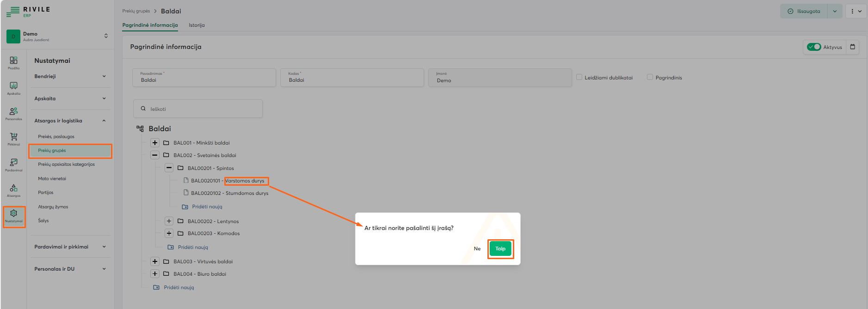Confirm deletion with the Taip button
Screen dimensions: 868x309
pyautogui.click(x=500, y=248)
